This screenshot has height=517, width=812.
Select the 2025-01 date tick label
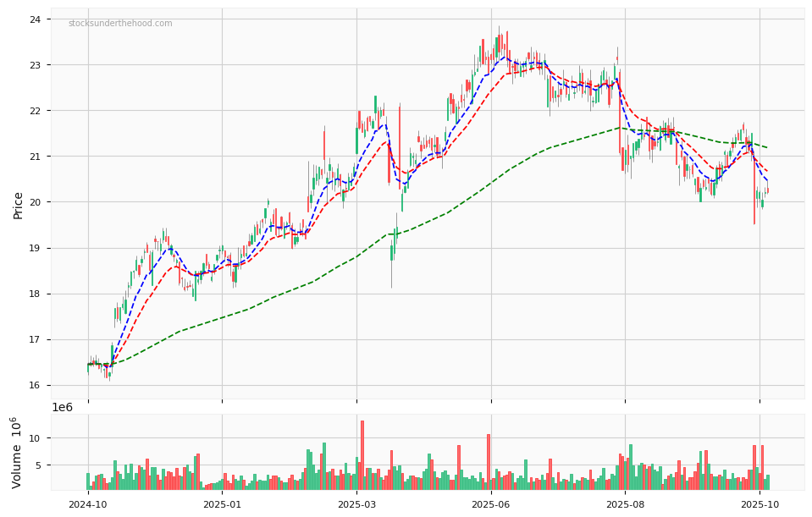(222, 504)
